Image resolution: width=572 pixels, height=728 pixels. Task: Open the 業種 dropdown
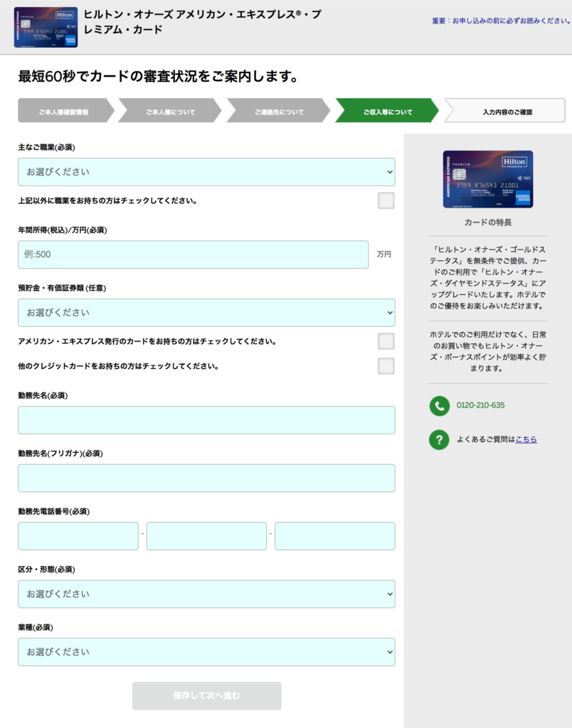pos(207,652)
